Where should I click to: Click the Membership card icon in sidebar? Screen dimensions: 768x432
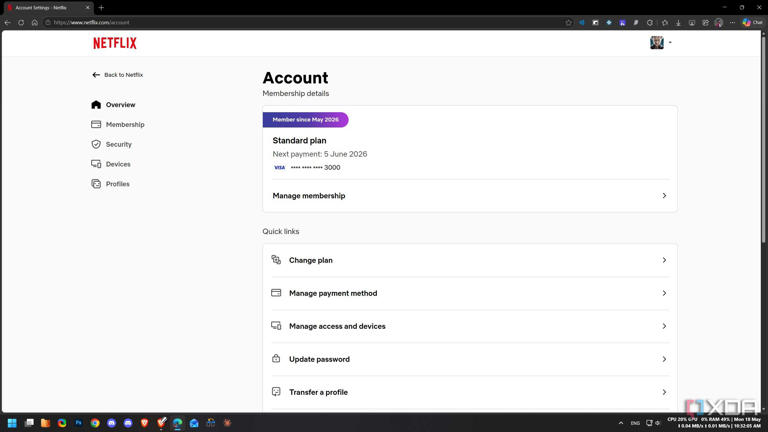96,124
